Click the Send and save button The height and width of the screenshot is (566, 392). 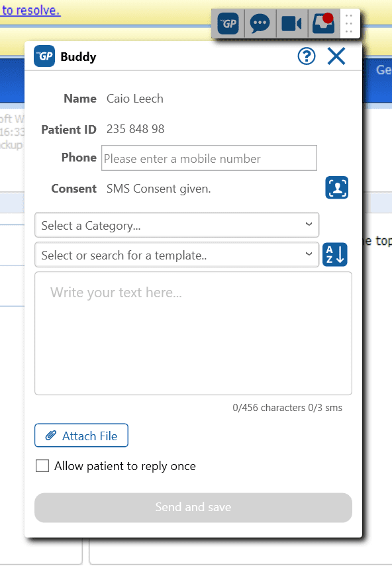[193, 508]
